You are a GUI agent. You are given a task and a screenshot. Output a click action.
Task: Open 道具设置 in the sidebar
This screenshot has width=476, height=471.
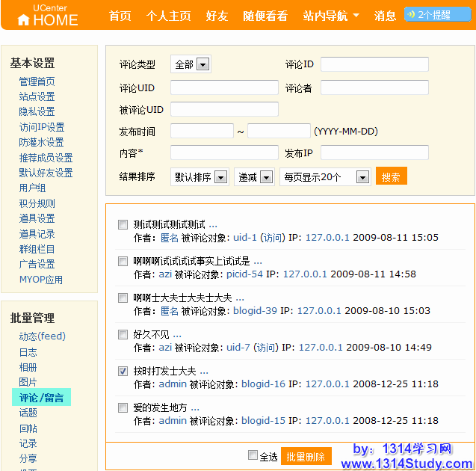point(37,218)
